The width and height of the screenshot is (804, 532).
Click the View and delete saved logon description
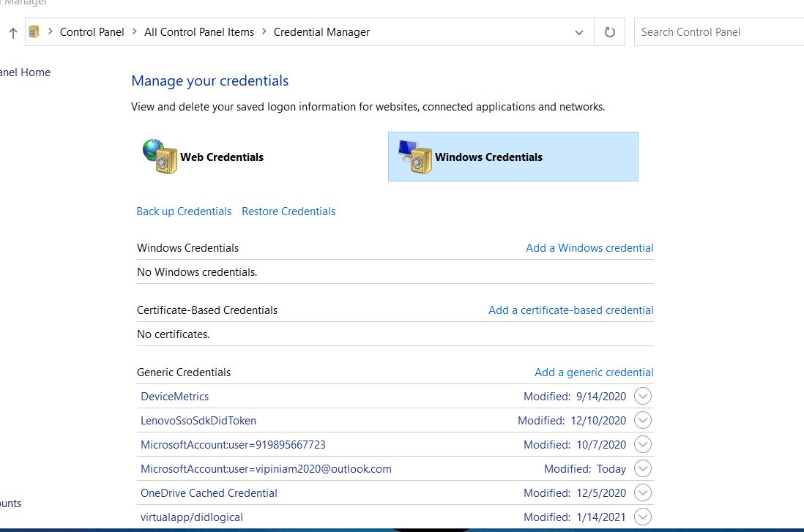coord(368,107)
